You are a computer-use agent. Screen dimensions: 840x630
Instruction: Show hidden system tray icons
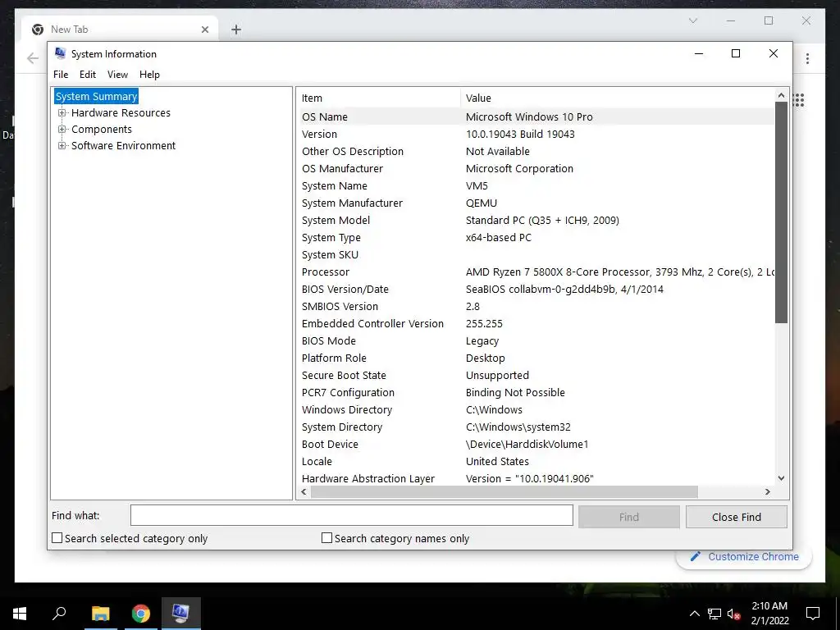[x=694, y=614]
